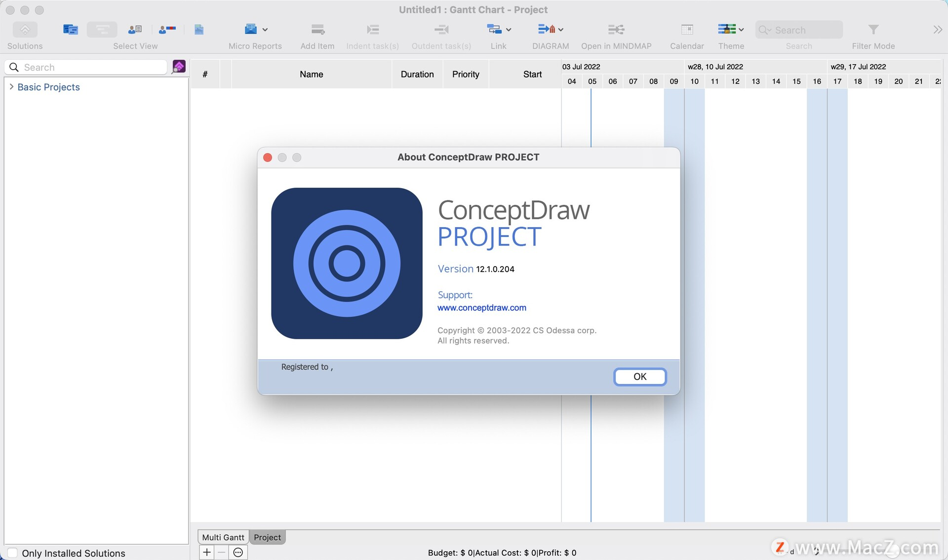The height and width of the screenshot is (560, 948).
Task: Open the resources view icon
Action: point(135,30)
